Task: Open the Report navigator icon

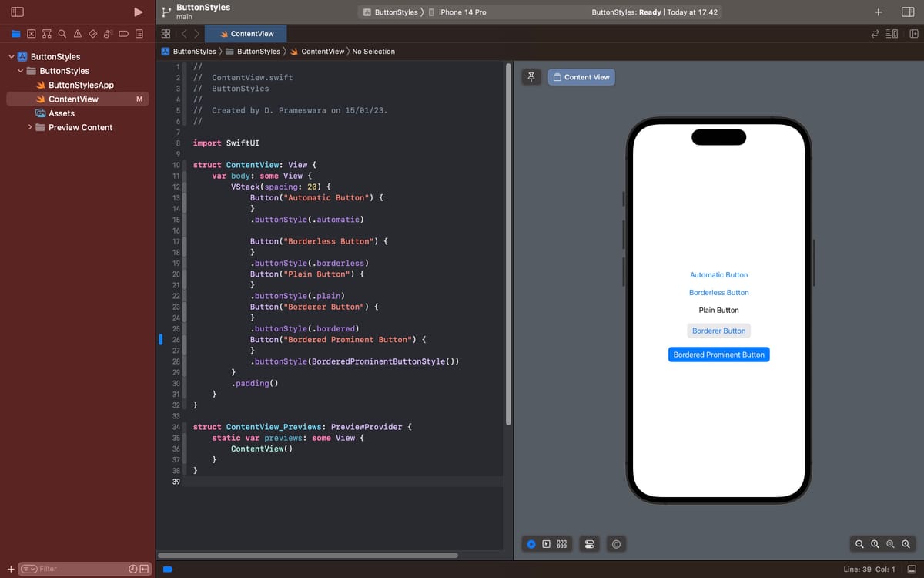Action: coord(139,34)
